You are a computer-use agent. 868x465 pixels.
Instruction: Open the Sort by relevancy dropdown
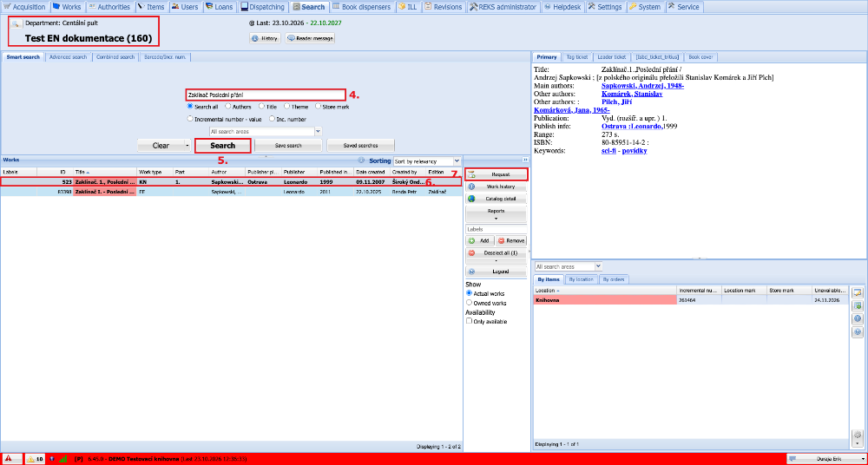pyautogui.click(x=457, y=161)
